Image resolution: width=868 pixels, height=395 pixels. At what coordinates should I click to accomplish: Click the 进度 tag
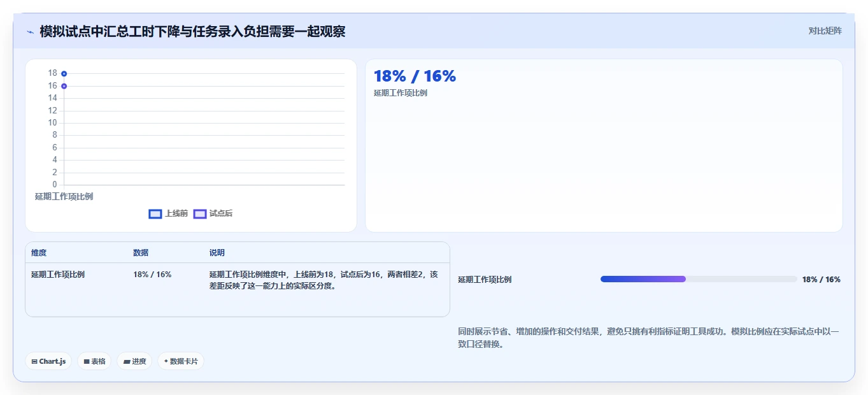pos(134,361)
